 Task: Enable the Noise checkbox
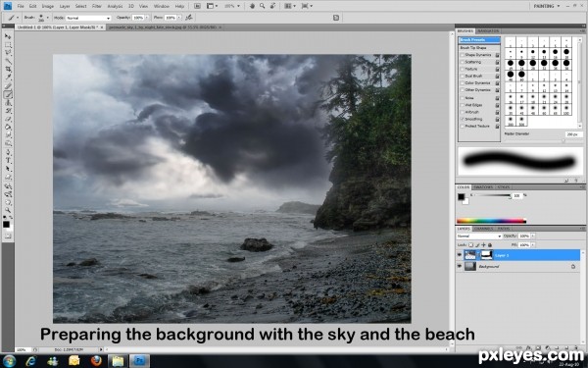(x=463, y=97)
